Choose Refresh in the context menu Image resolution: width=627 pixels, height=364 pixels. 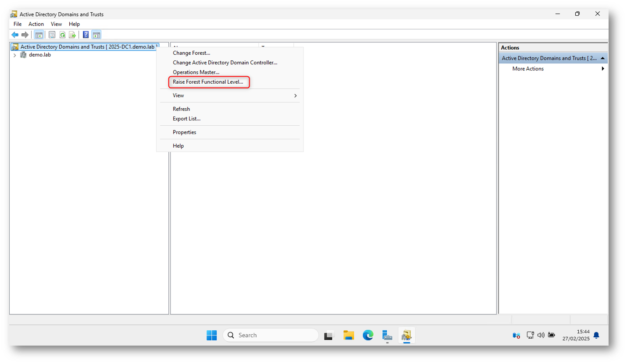pyautogui.click(x=230, y=109)
